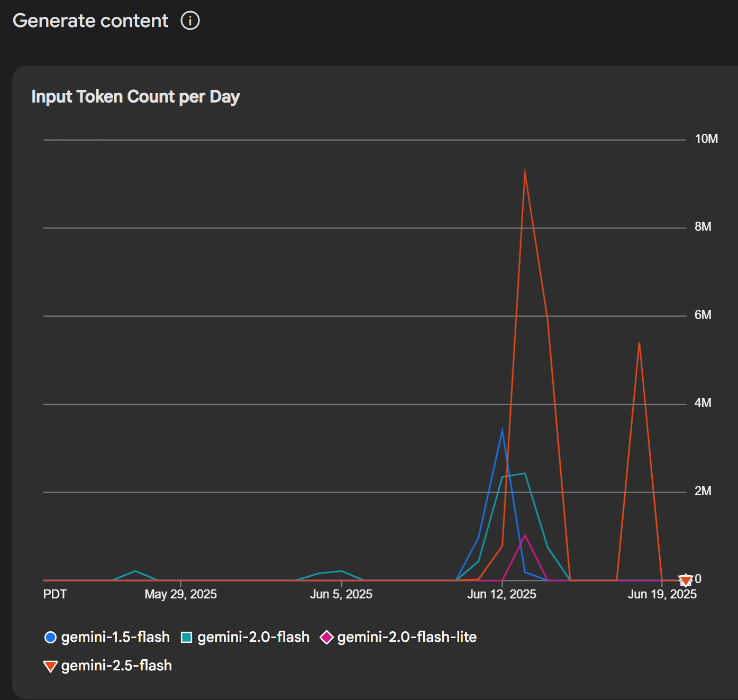
Task: Open the Generate content info icon
Action: click(190, 21)
